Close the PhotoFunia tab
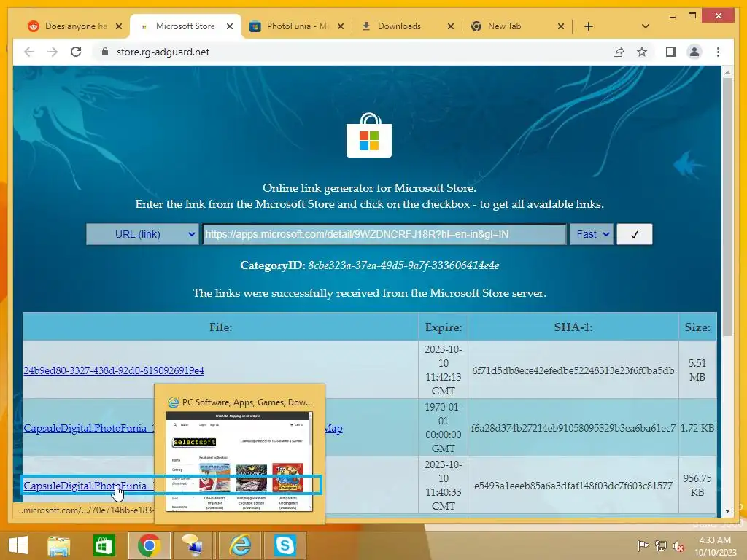The width and height of the screenshot is (747, 560). click(340, 26)
